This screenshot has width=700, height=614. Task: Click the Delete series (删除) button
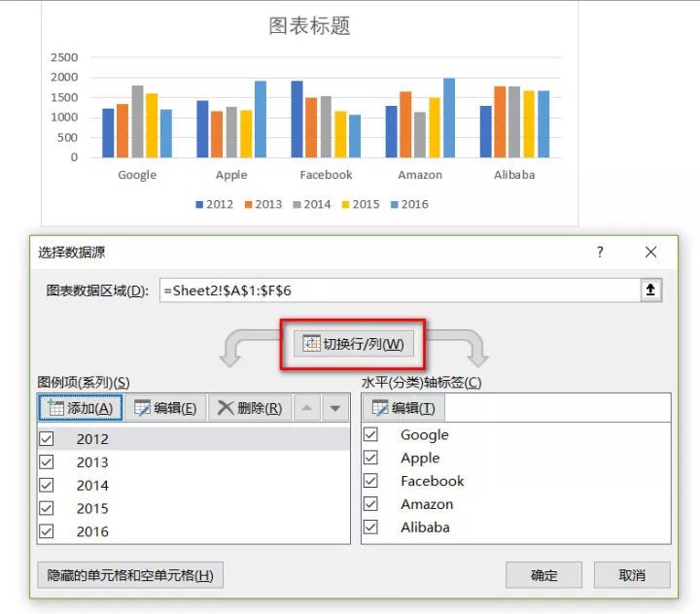(250, 408)
